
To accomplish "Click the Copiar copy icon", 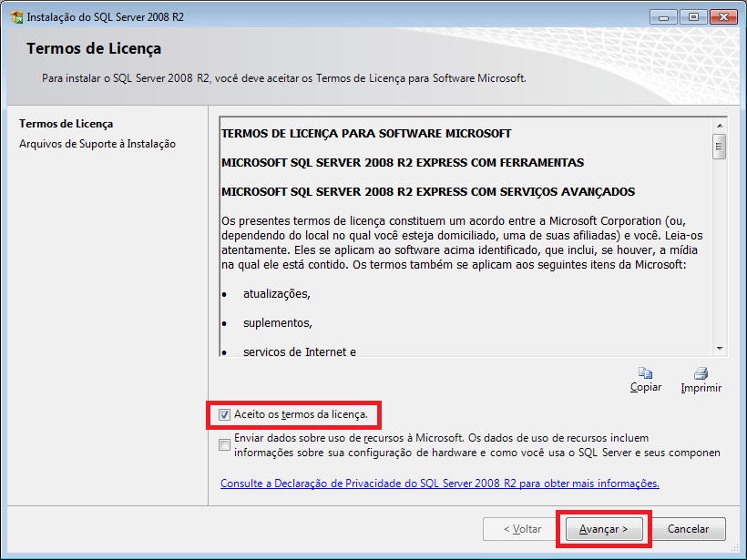I will click(x=646, y=372).
